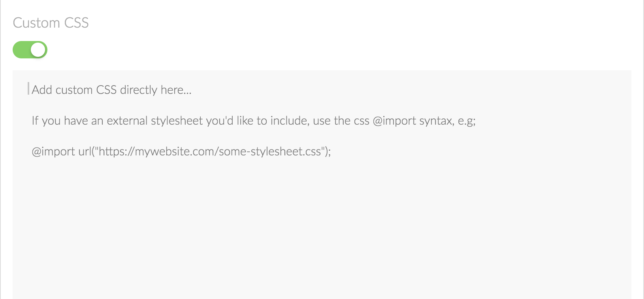The image size is (644, 299).
Task: Click the "Add custom CSS directly here..." placeholder line
Action: pyautogui.click(x=111, y=90)
